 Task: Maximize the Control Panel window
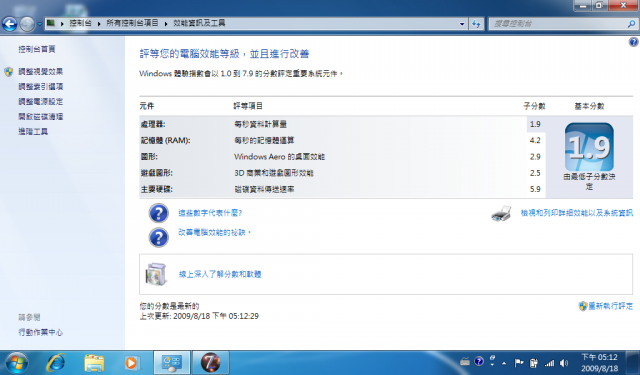click(600, 5)
